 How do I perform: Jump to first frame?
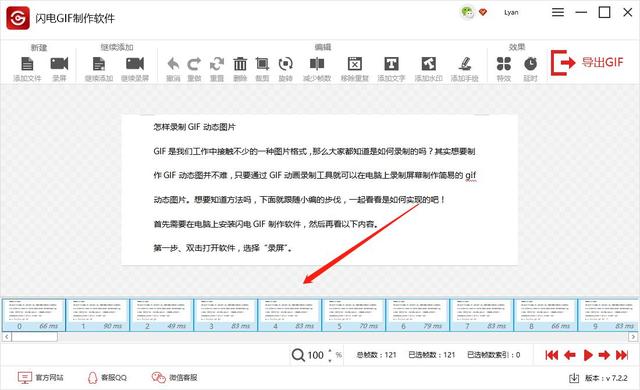(x=552, y=355)
